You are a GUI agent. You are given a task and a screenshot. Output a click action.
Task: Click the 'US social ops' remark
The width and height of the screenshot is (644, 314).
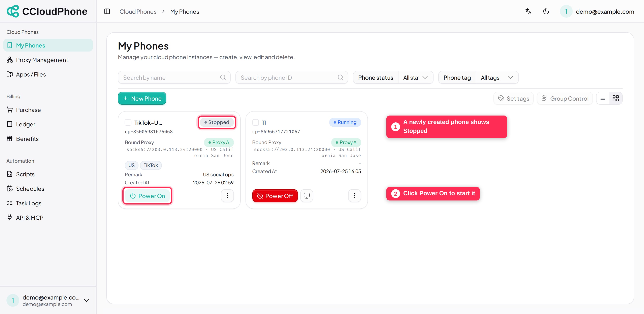tap(218, 175)
